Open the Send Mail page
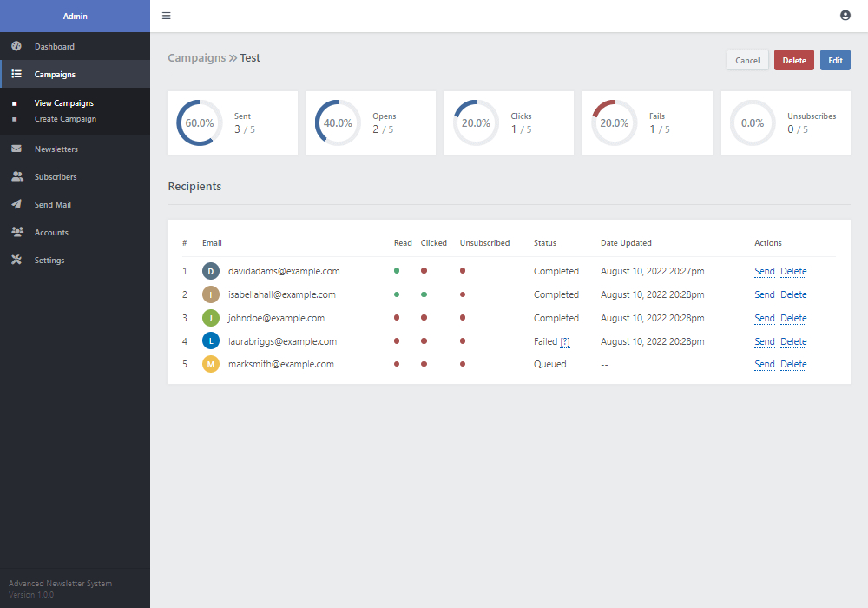The height and width of the screenshot is (608, 868). tap(75, 204)
